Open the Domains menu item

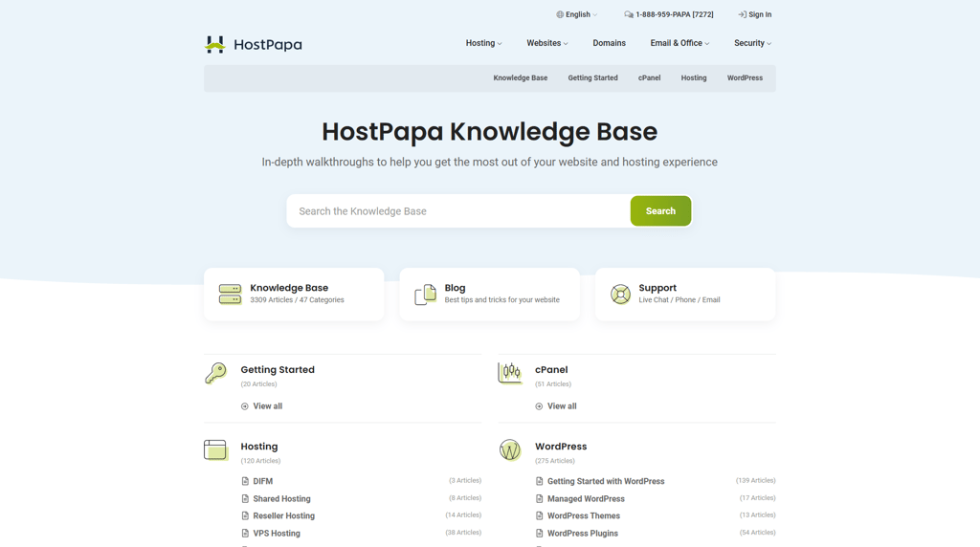tap(610, 43)
